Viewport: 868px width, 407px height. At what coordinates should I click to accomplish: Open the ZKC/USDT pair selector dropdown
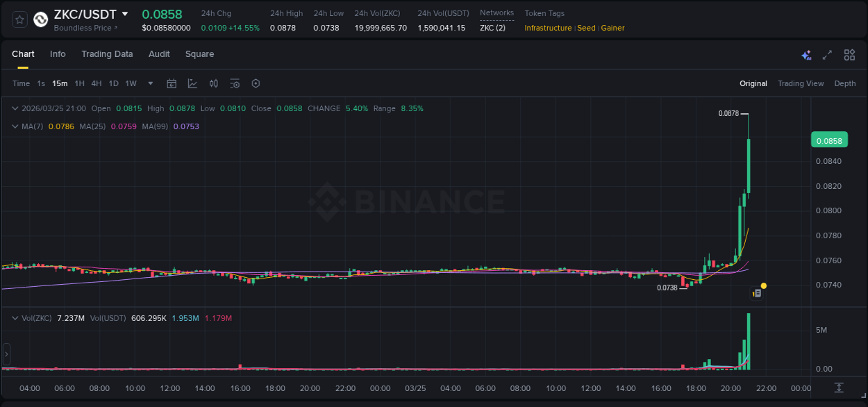click(x=126, y=13)
